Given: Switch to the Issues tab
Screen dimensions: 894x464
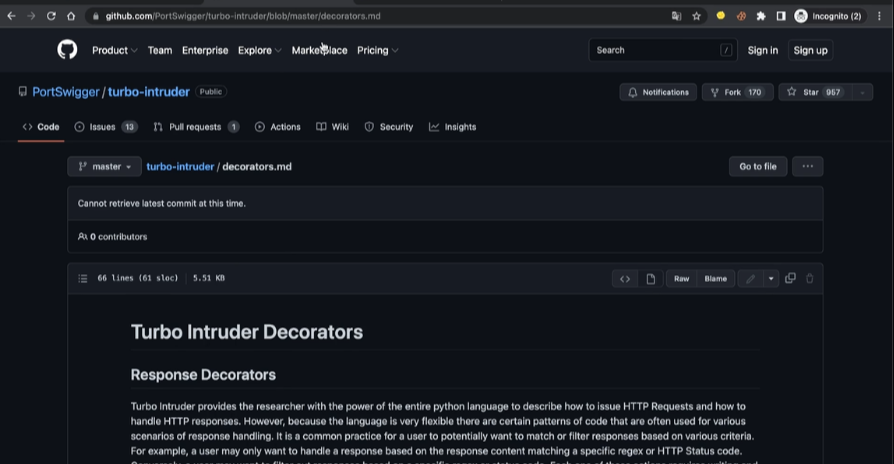Looking at the screenshot, I should coord(105,127).
